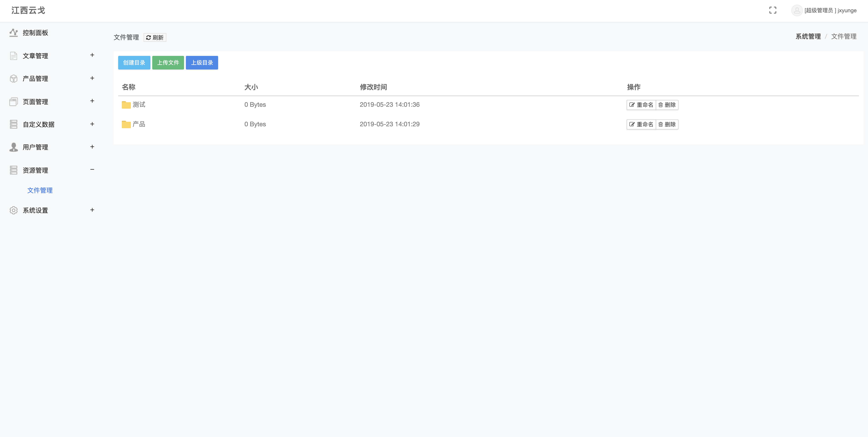Viewport: 868px width, 437px height.
Task: Expand the 自定义数据 plus sign
Action: tap(92, 124)
